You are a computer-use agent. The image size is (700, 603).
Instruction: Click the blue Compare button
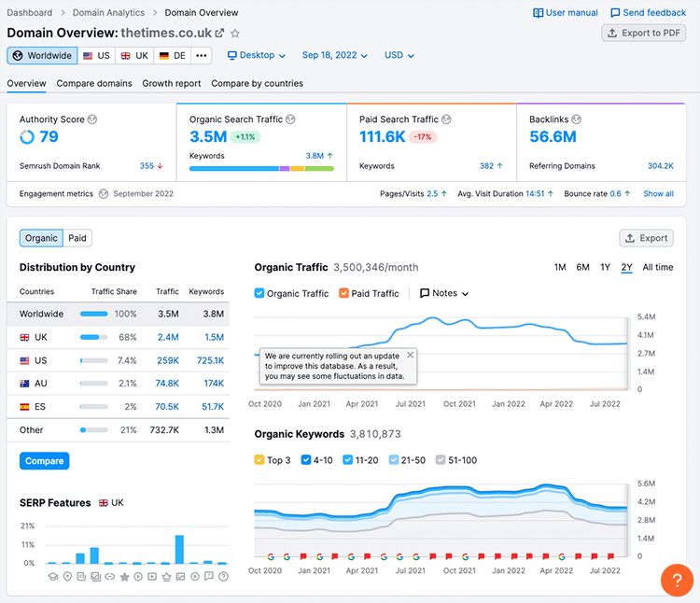click(44, 460)
